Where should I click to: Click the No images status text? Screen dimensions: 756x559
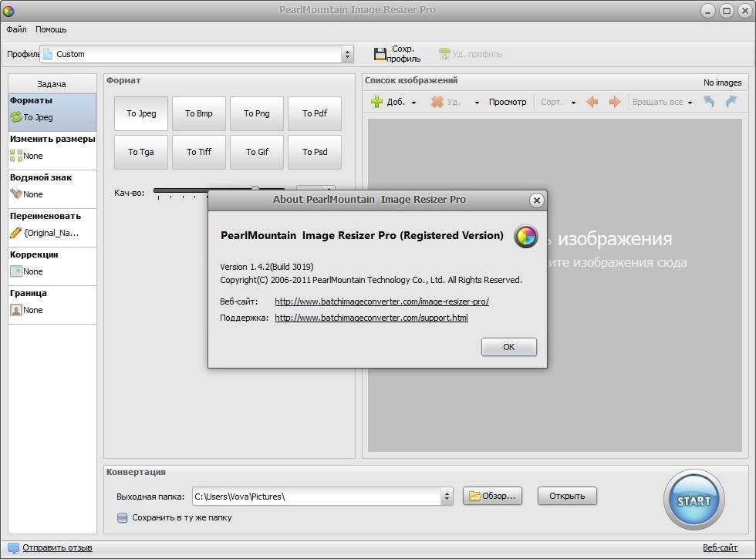pyautogui.click(x=722, y=83)
